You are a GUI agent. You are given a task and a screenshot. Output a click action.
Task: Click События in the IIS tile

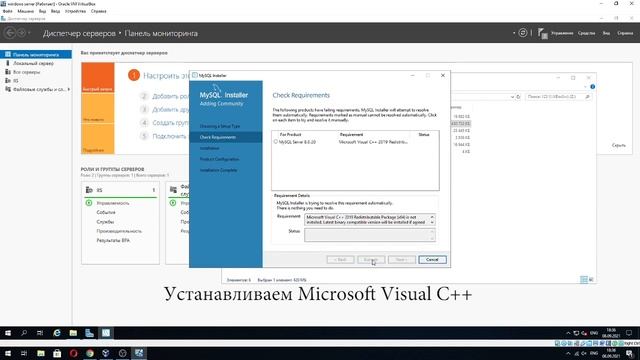pos(106,212)
